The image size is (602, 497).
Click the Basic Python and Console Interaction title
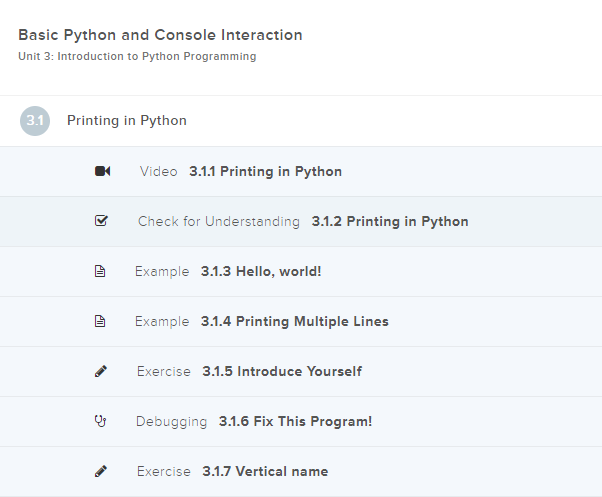pyautogui.click(x=160, y=35)
